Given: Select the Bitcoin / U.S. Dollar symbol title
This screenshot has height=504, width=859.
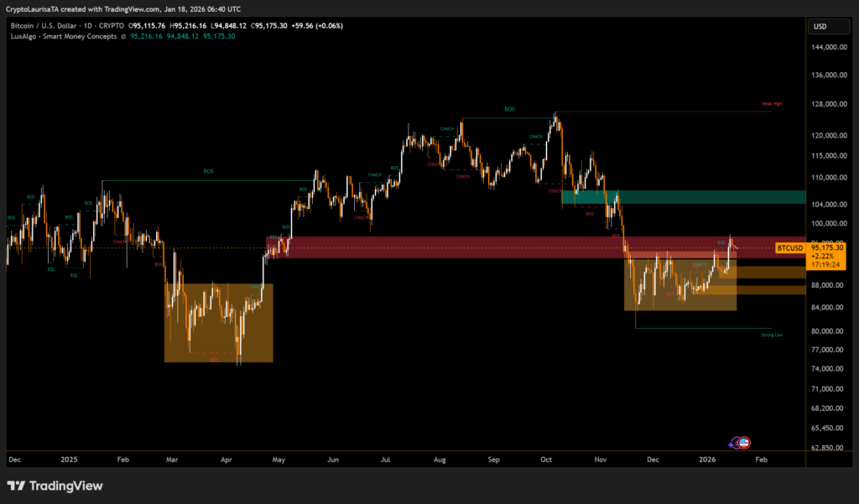Looking at the screenshot, I should coord(42,26).
